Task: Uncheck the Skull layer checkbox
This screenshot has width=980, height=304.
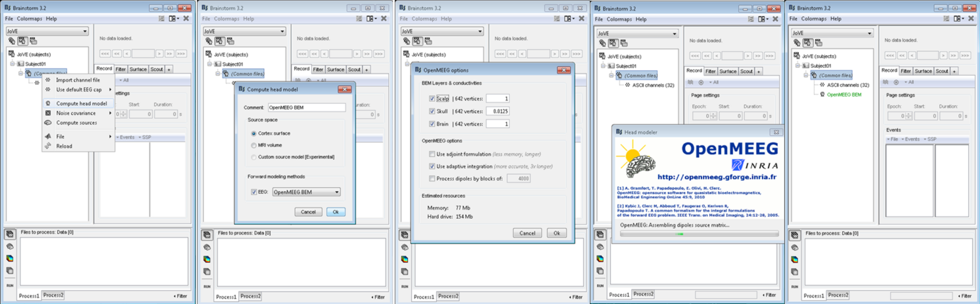Action: (x=432, y=111)
